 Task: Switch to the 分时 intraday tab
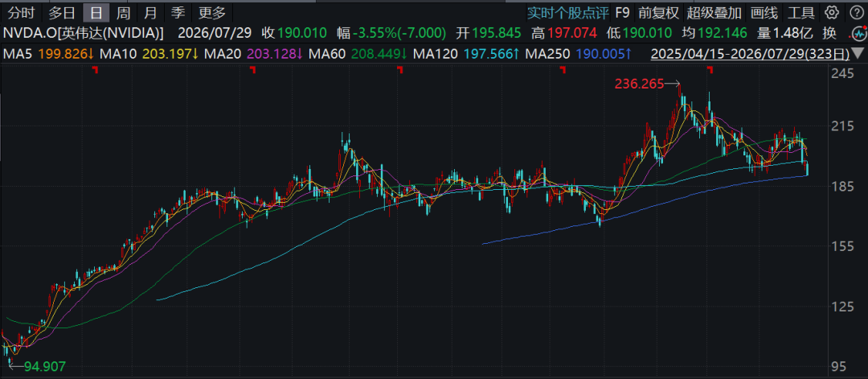coord(22,12)
